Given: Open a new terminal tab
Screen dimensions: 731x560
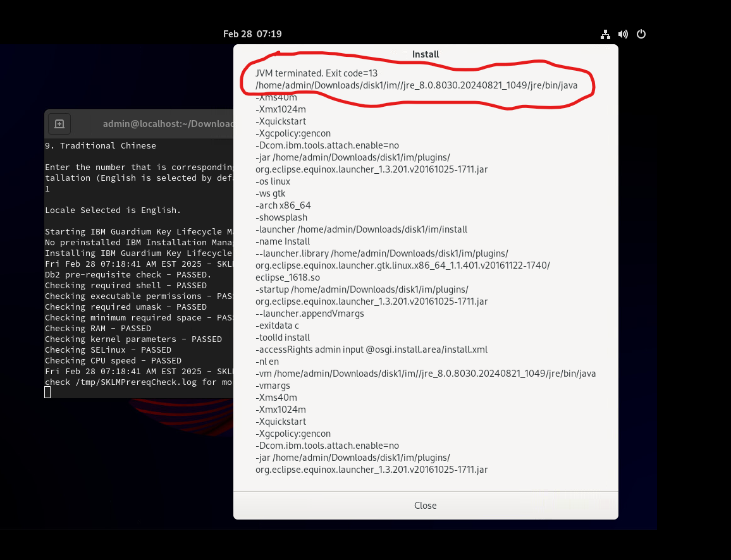Looking at the screenshot, I should point(59,124).
